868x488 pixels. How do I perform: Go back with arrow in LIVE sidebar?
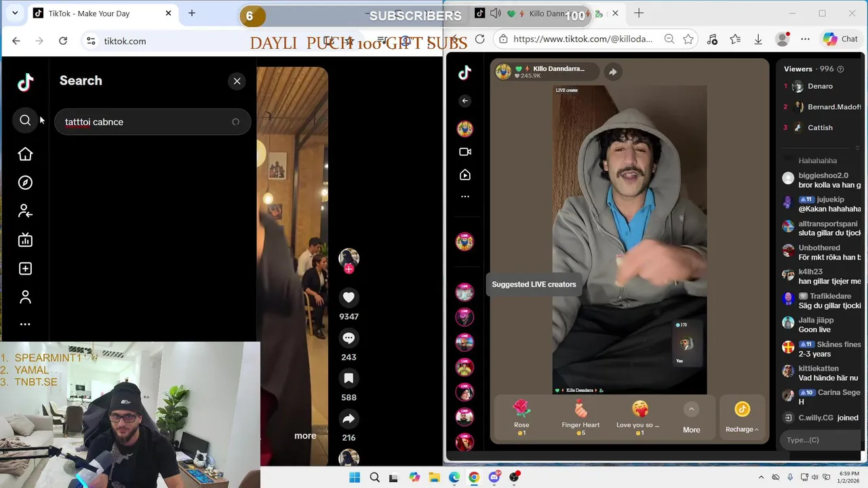(x=465, y=101)
